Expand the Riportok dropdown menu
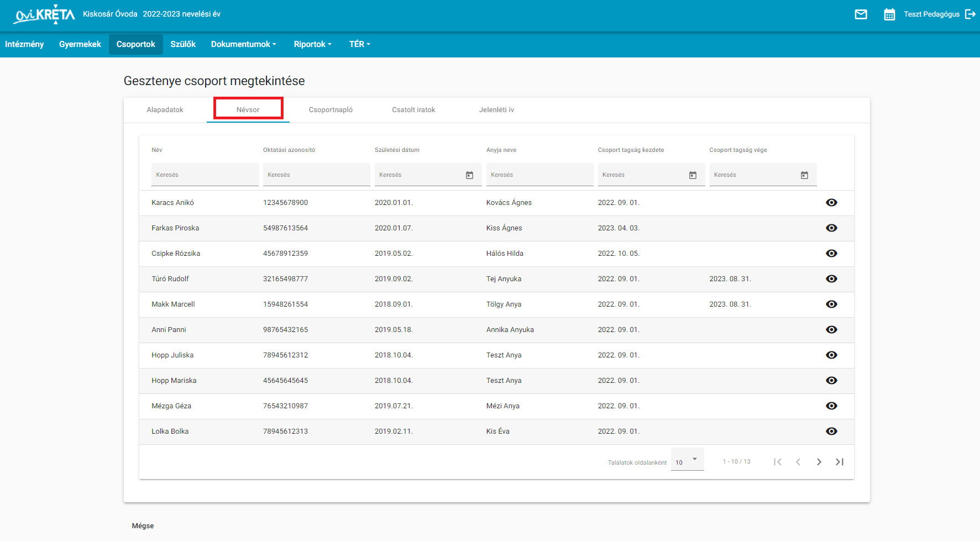 pos(312,44)
